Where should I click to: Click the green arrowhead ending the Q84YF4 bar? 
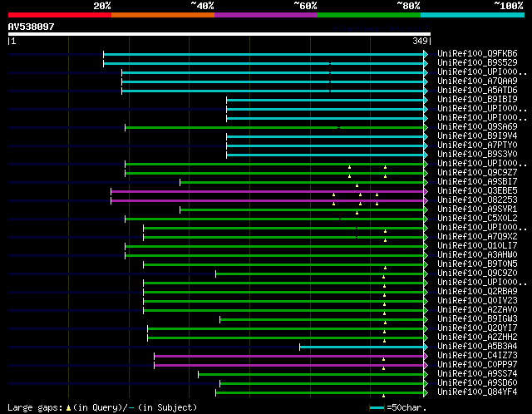[426, 393]
